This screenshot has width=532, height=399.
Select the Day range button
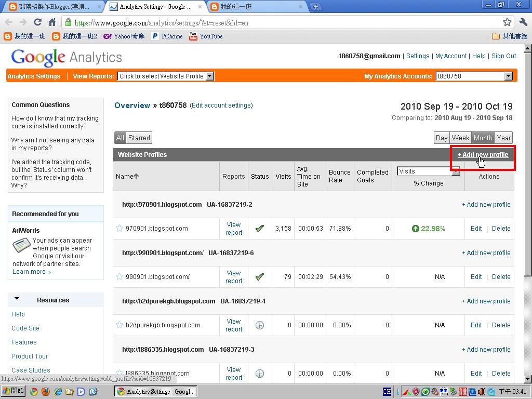pos(442,138)
